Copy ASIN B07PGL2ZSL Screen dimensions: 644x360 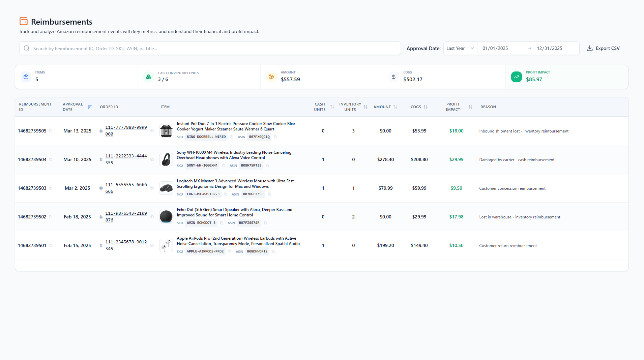[x=269, y=194]
